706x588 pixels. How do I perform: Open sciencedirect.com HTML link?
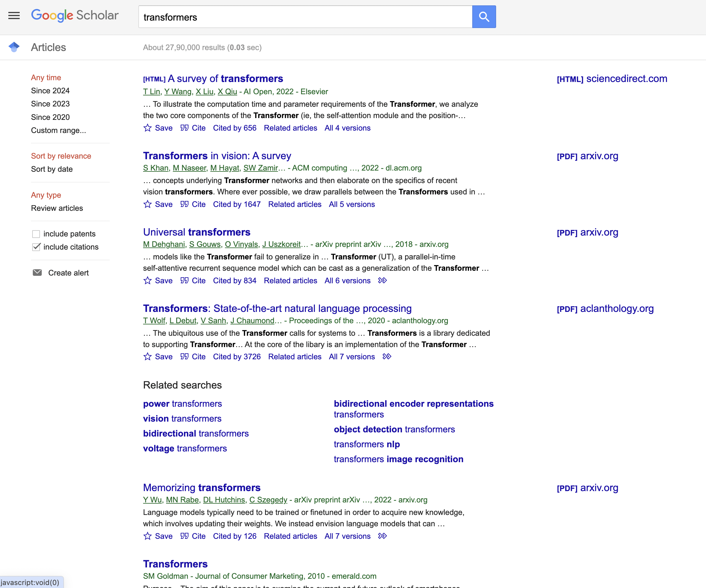coord(612,79)
